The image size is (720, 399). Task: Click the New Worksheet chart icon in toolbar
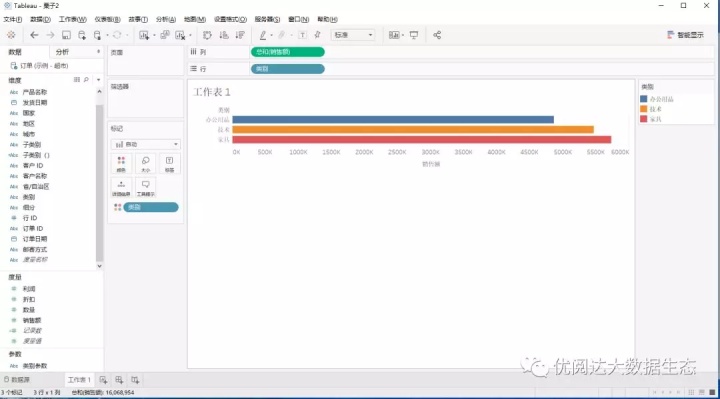[x=144, y=35]
